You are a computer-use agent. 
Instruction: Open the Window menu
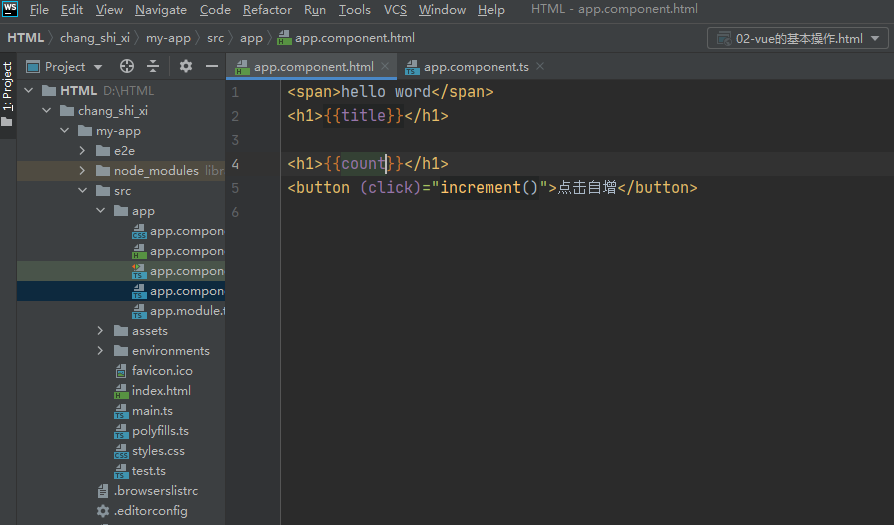pos(442,10)
